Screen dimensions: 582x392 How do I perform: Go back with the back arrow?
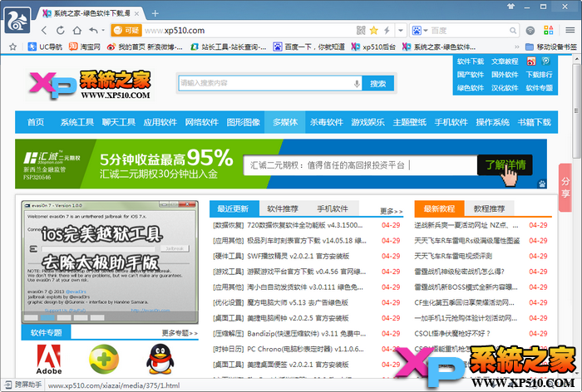point(44,31)
